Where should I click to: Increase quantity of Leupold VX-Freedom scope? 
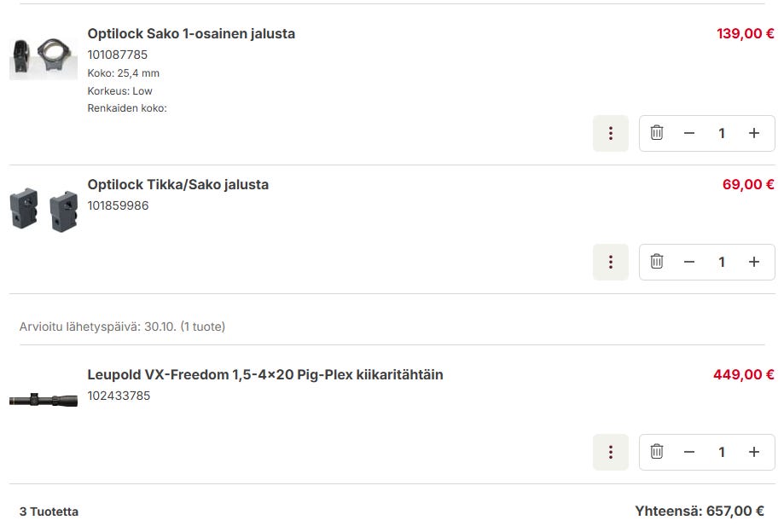[x=754, y=452]
